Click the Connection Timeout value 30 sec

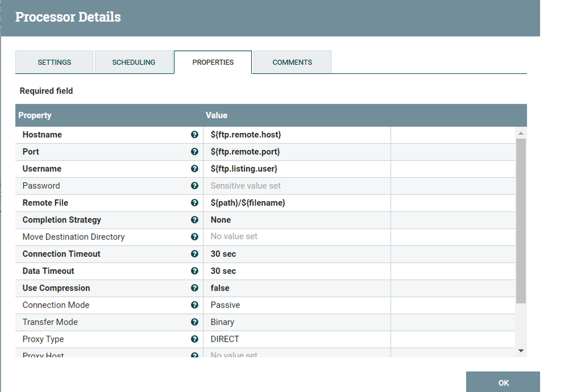coord(223,254)
